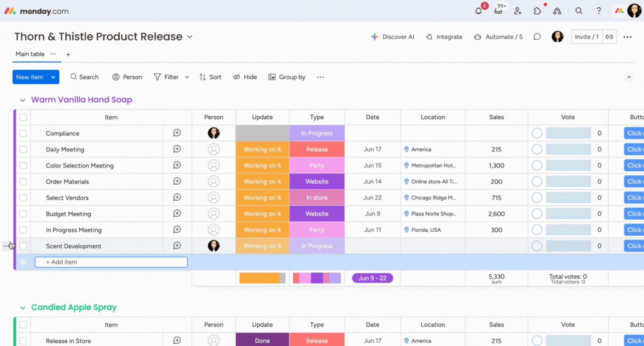This screenshot has height=346, width=644.
Task: Click the button in Compliance row
Action: (x=634, y=133)
